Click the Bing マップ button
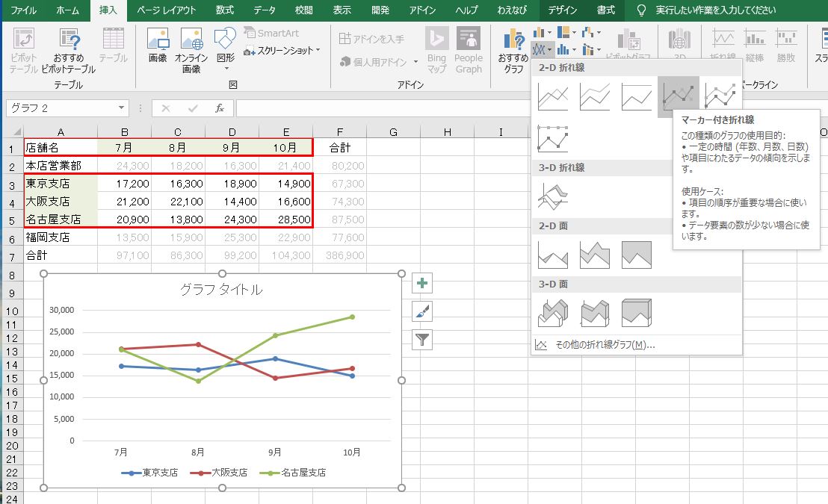The image size is (828, 504). coord(436,51)
